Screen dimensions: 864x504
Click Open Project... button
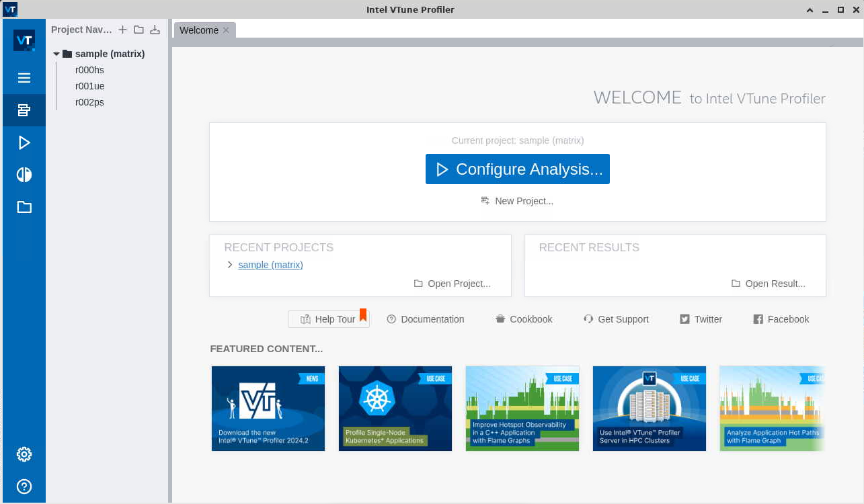click(452, 284)
